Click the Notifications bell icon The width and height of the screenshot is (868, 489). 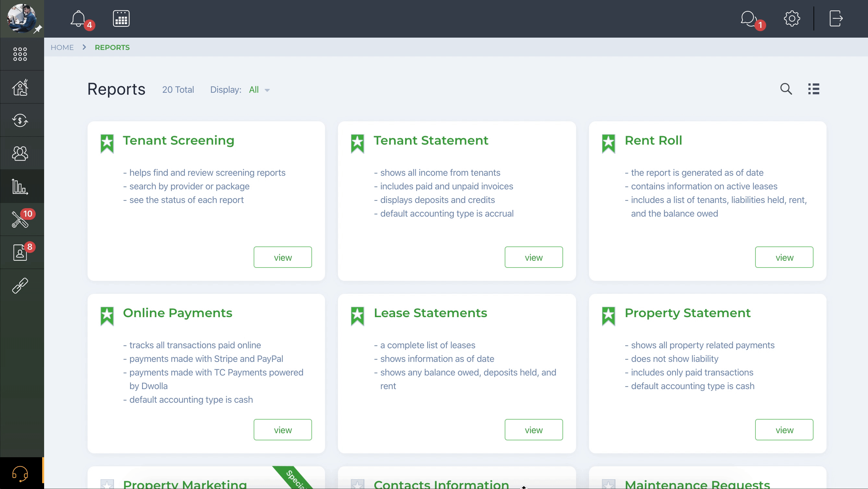click(78, 18)
